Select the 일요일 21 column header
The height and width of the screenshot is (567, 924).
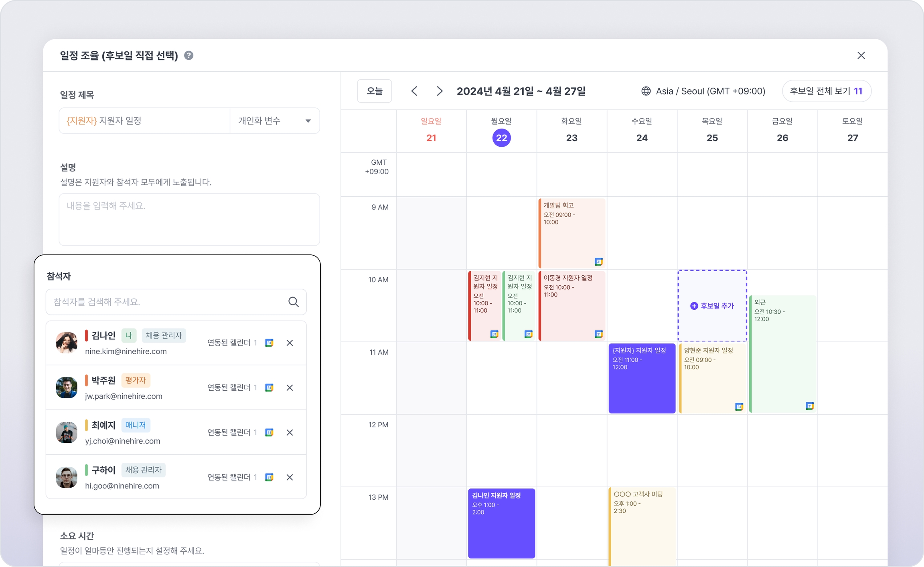tap(431, 130)
